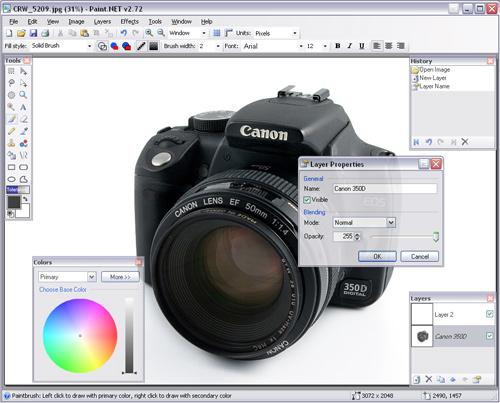Screen dimensions: 500x403
Task: Open the Brush width dropdown
Action: pos(218,46)
